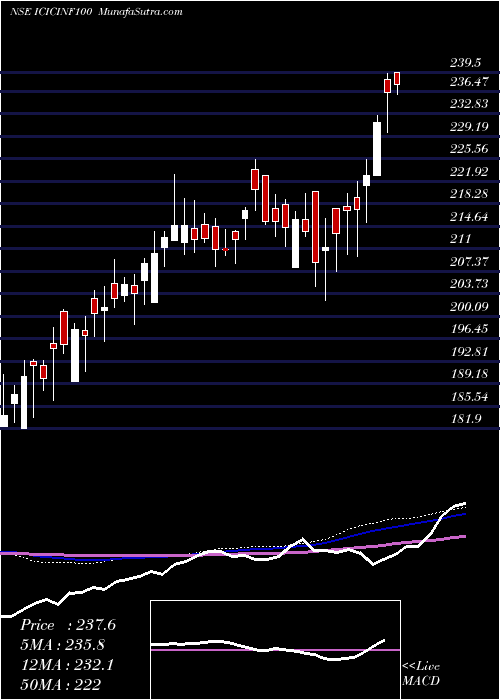500x700 pixels.
Task: Click the 229.19 price axis label
Action: click(x=469, y=127)
